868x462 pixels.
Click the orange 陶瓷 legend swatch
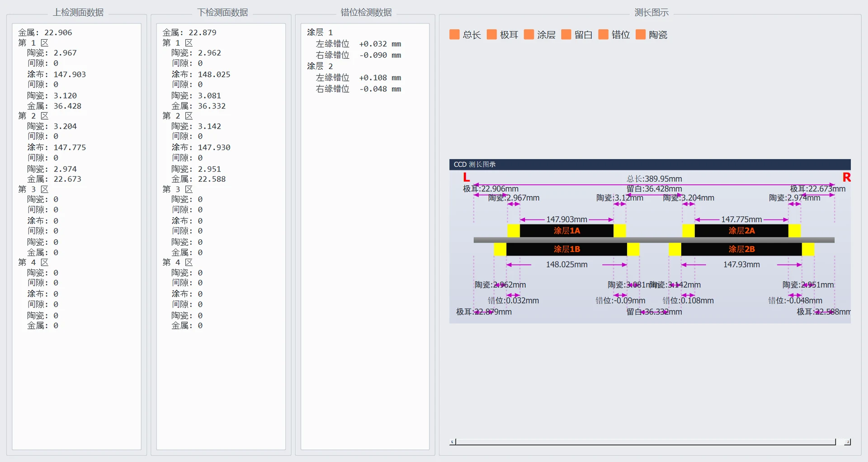(x=641, y=34)
